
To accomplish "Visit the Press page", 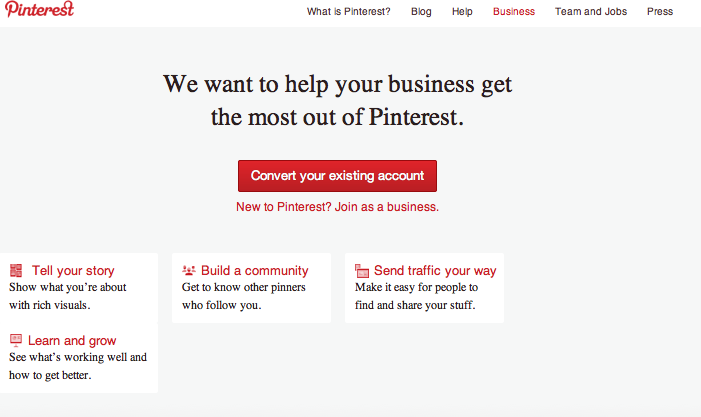I will click(x=659, y=12).
